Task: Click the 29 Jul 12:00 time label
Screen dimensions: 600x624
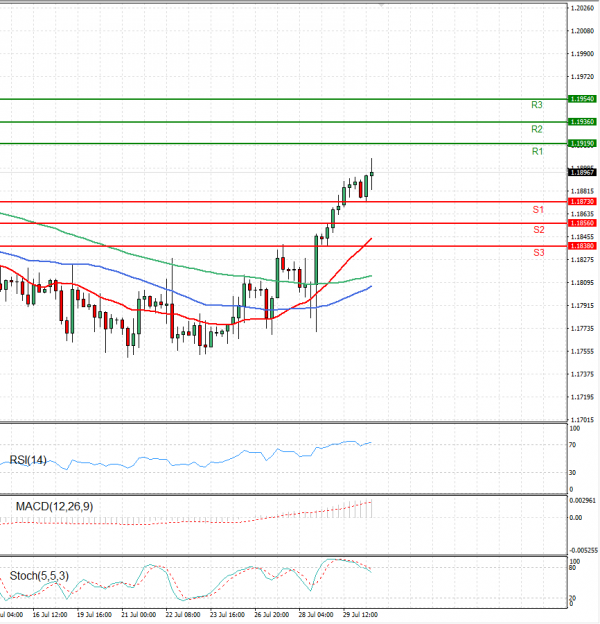Action: click(x=359, y=615)
